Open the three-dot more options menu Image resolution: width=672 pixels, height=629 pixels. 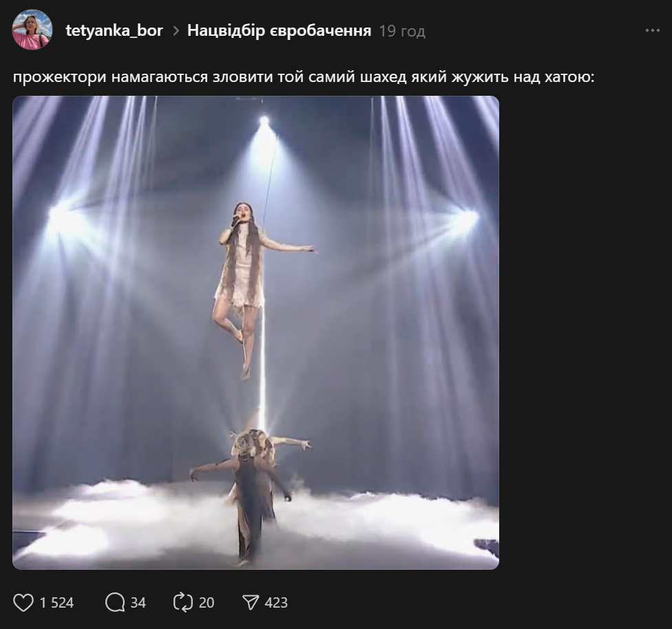pyautogui.click(x=652, y=30)
